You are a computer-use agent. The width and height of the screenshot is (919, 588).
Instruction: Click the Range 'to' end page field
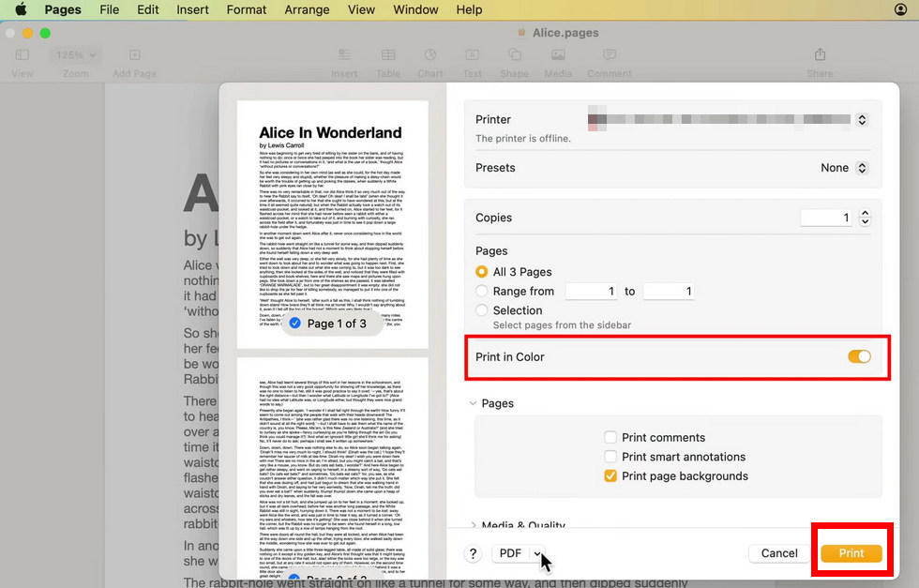coord(669,292)
